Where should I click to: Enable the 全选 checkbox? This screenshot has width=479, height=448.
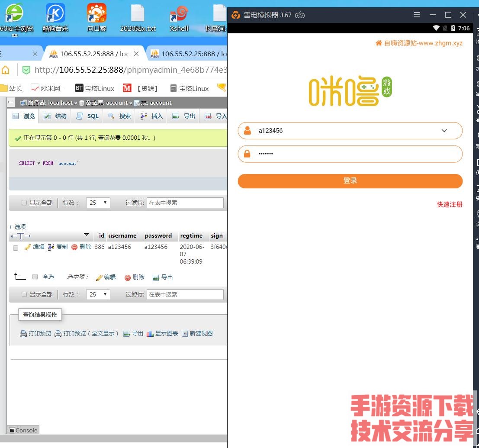coord(35,277)
